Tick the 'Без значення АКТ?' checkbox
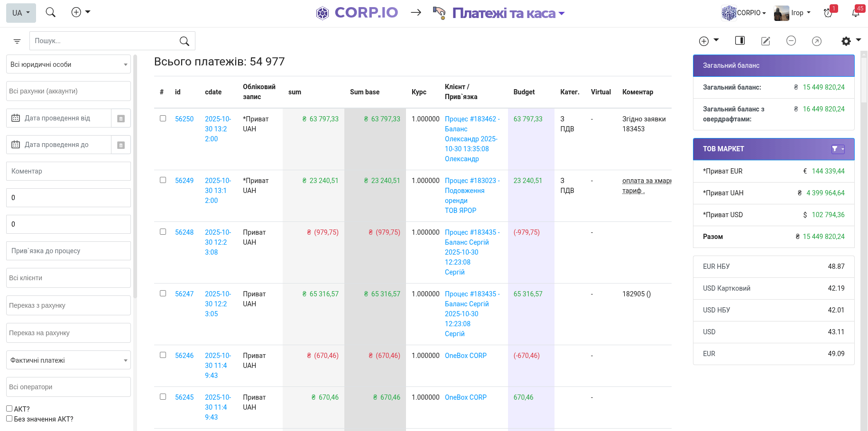Image resolution: width=868 pixels, height=431 pixels. tap(9, 419)
